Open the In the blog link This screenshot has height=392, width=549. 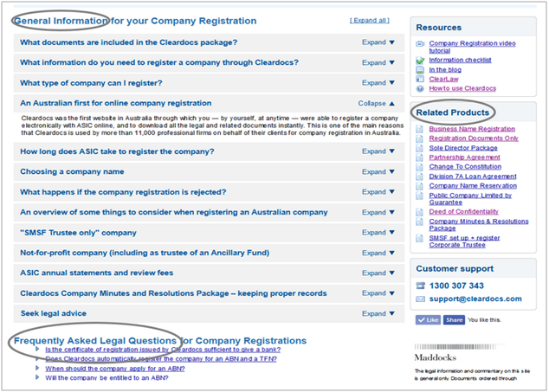[445, 69]
